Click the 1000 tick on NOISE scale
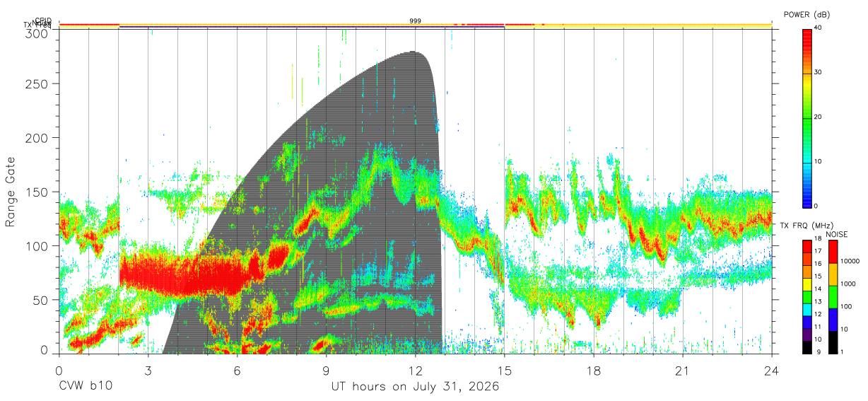Image resolution: width=868 pixels, height=401 pixels. (x=848, y=284)
